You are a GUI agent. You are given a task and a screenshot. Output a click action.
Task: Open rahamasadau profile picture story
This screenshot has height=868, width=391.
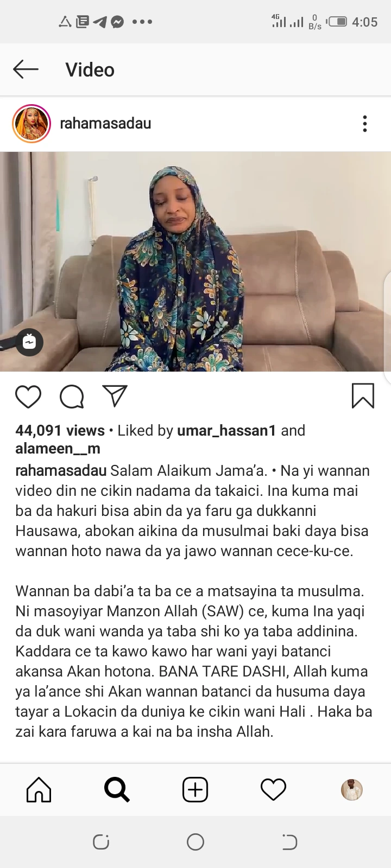pos(31,124)
